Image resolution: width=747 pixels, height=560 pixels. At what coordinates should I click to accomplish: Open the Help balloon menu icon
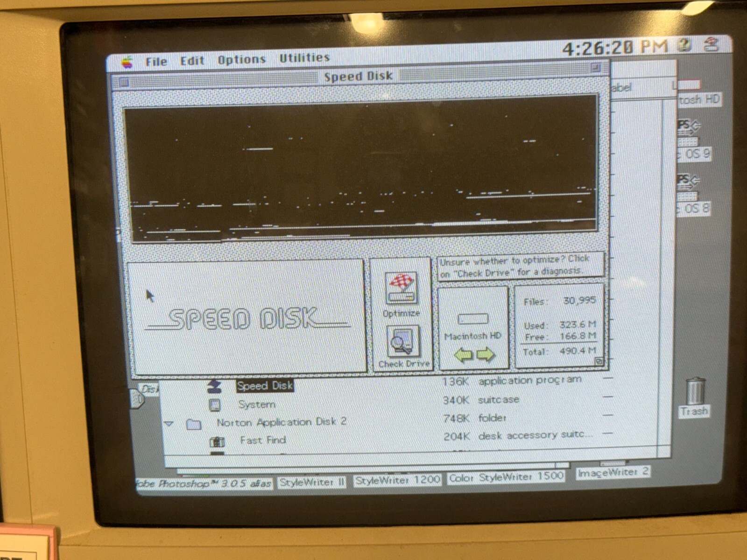(x=684, y=45)
